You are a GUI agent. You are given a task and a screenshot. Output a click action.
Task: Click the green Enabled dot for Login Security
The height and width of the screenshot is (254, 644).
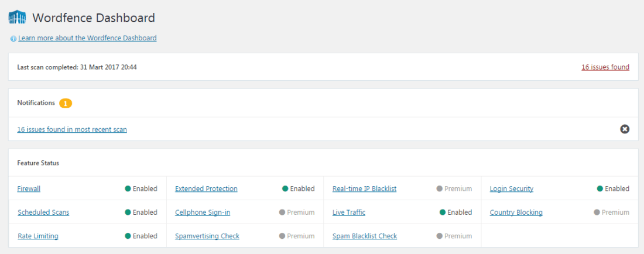coord(600,189)
